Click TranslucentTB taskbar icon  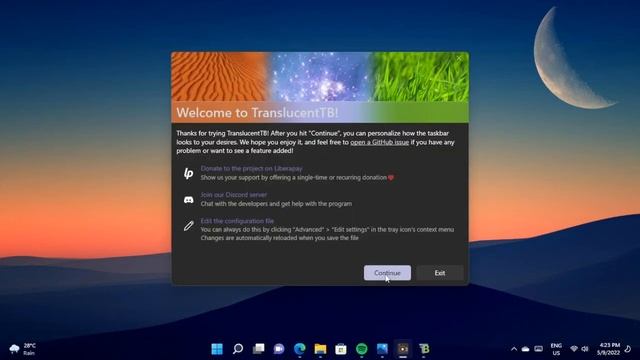click(424, 349)
